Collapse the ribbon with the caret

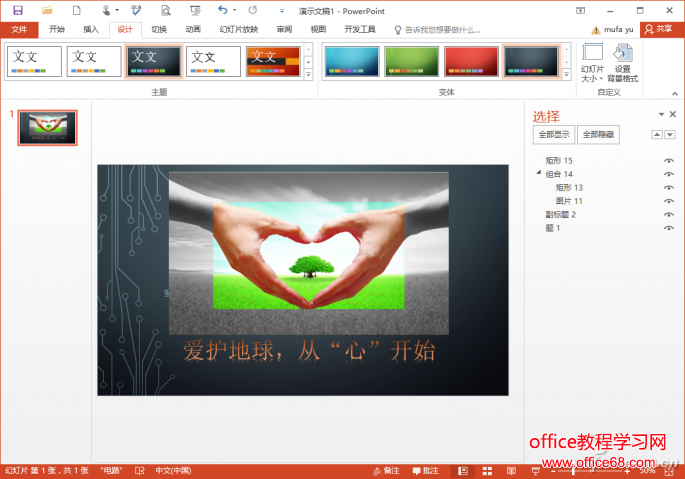click(675, 93)
